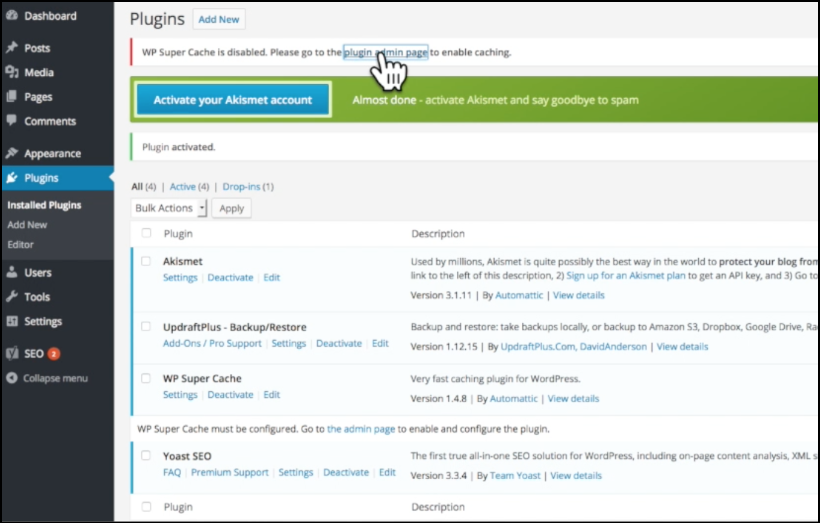The height and width of the screenshot is (523, 820).
Task: Click the Media icon in sidebar
Action: [12, 72]
